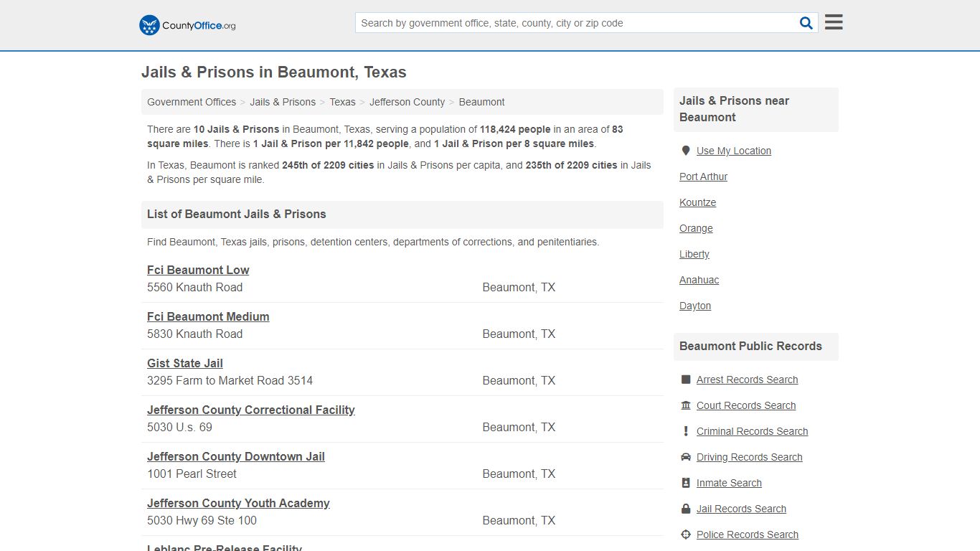Image resolution: width=980 pixels, height=551 pixels.
Task: Click the Inmate Search icon
Action: (686, 483)
